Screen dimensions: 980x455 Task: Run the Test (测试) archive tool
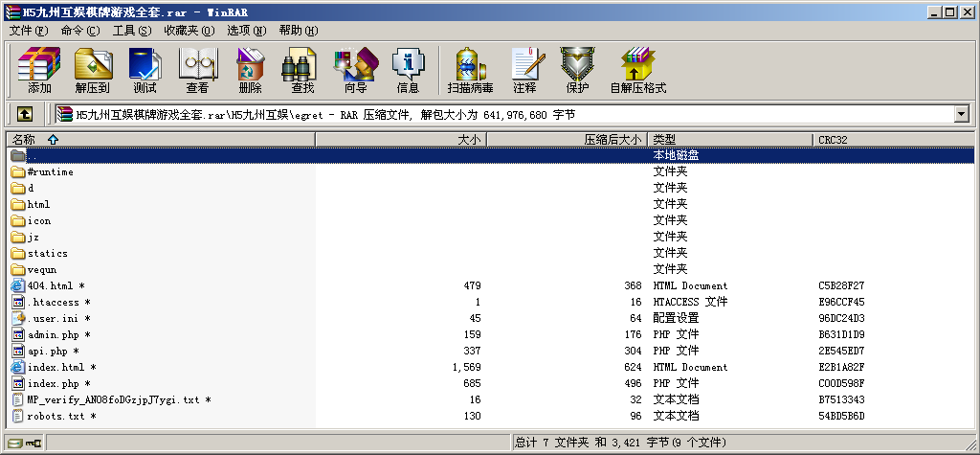145,70
